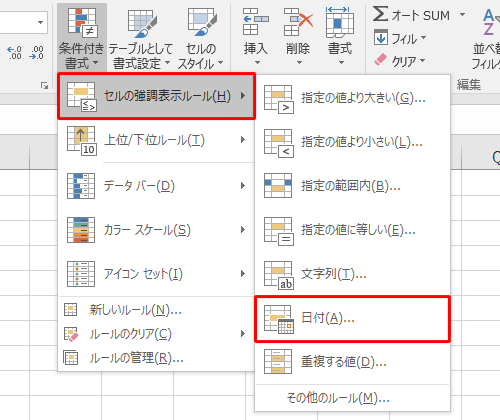Open カラー スケール(S) submenu
The height and width of the screenshot is (420, 500).
pos(156,230)
